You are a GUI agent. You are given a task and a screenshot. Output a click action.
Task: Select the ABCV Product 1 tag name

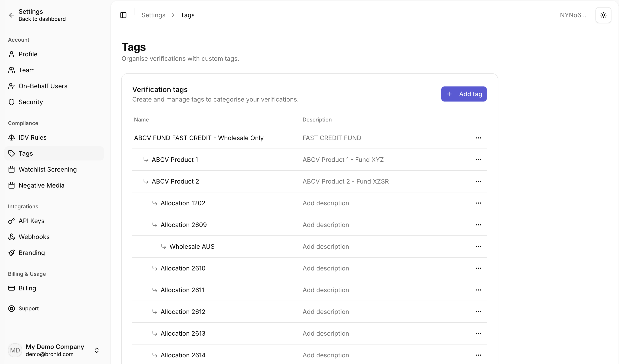[175, 160]
